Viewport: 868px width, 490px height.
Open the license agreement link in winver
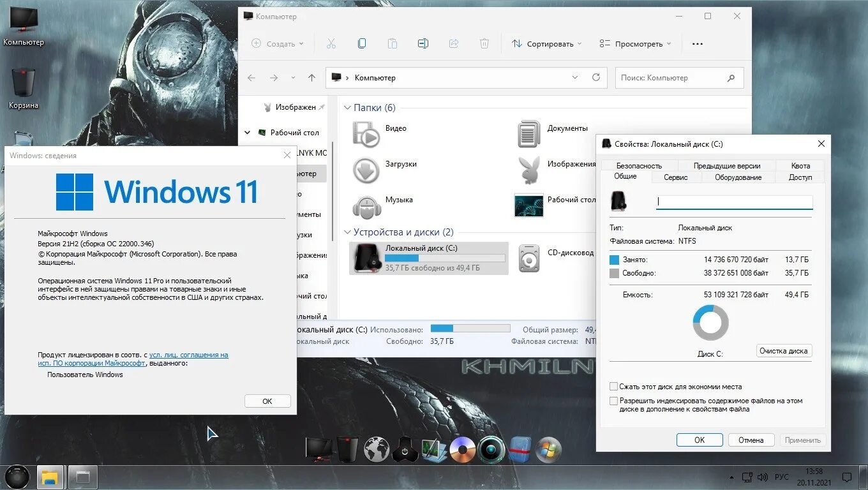click(133, 359)
